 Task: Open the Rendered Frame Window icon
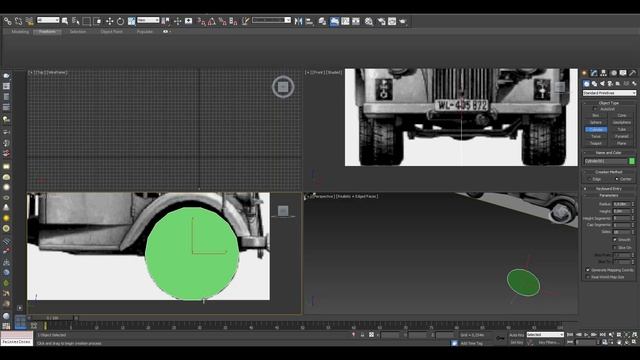point(392,21)
